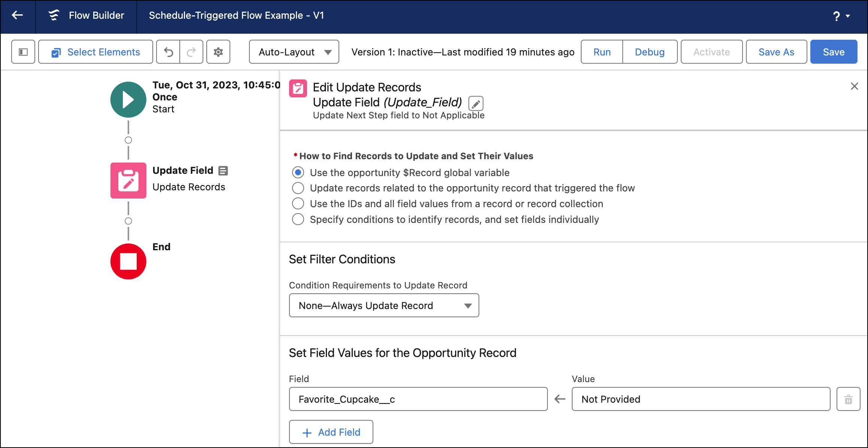The image size is (868, 448).
Task: Open the help question mark menu
Action: pos(841,16)
